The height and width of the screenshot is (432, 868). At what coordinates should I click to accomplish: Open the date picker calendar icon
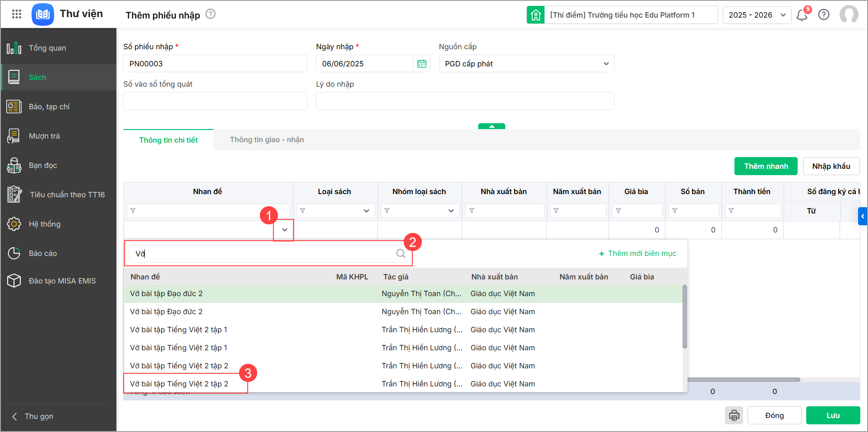(x=422, y=64)
